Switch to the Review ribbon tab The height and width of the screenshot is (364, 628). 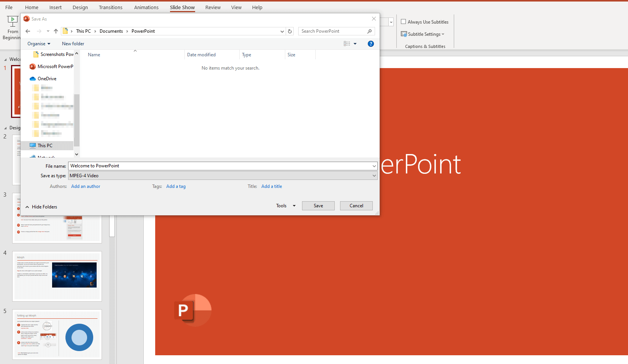tap(213, 8)
